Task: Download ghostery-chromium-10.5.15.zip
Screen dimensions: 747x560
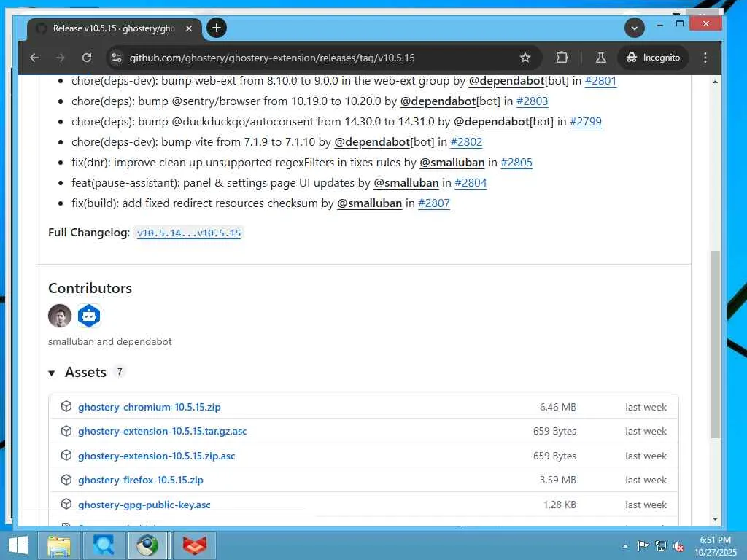Action: click(149, 407)
